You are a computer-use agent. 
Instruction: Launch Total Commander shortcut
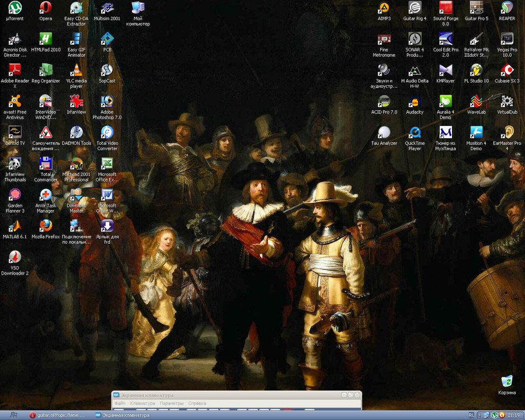46,170
